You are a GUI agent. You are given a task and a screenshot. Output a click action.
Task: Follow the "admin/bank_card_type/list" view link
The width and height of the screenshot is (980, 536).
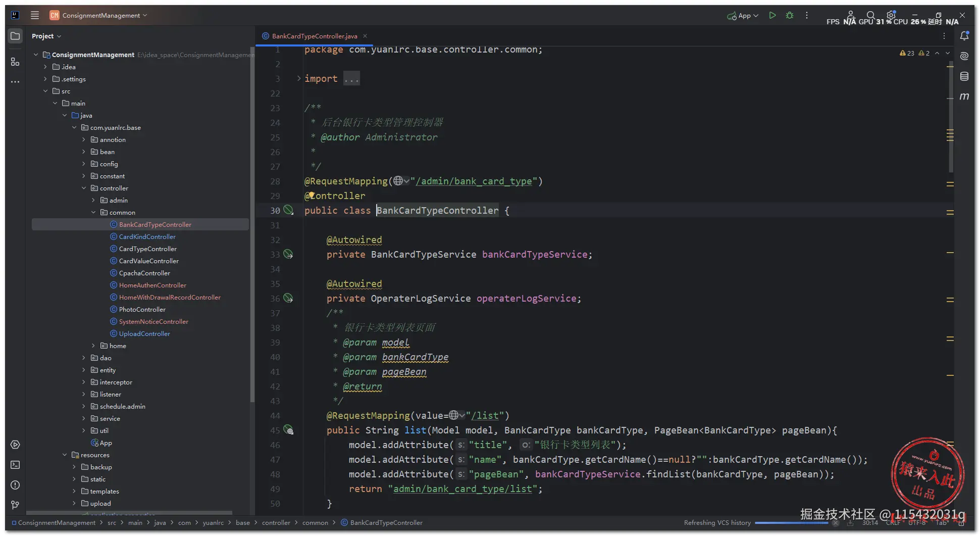pos(462,489)
